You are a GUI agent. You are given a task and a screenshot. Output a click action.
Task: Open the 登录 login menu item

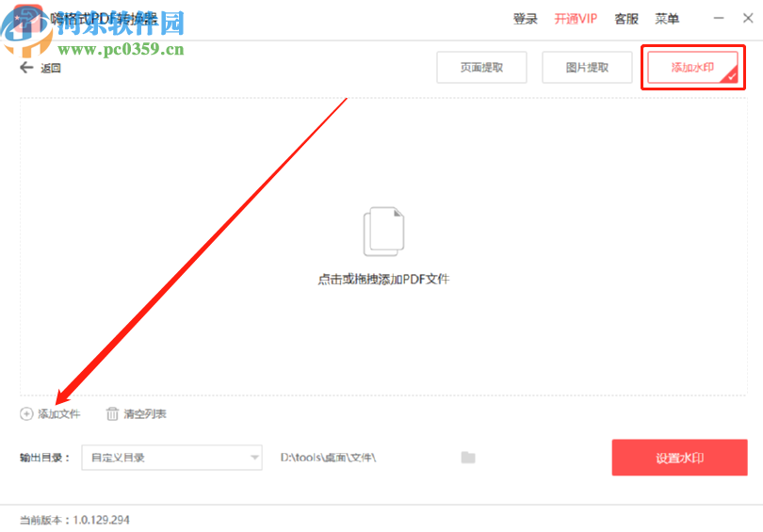526,19
